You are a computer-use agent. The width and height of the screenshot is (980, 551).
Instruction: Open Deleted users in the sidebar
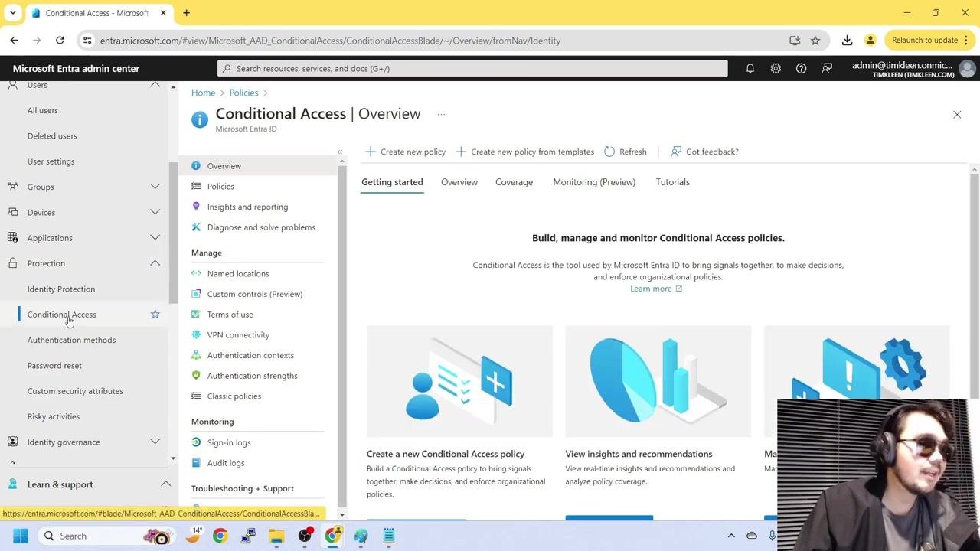pos(52,135)
